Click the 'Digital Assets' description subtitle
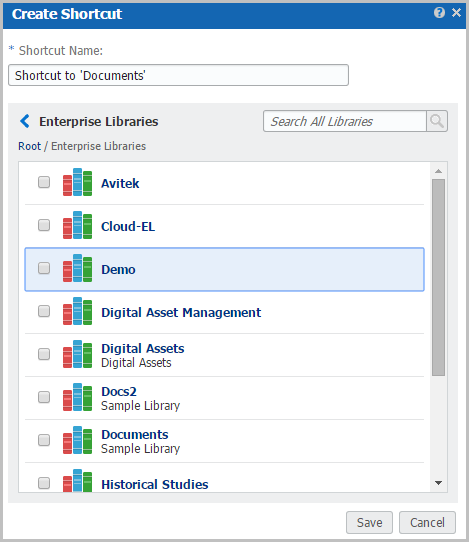Image resolution: width=469 pixels, height=542 pixels. pyautogui.click(x=136, y=363)
